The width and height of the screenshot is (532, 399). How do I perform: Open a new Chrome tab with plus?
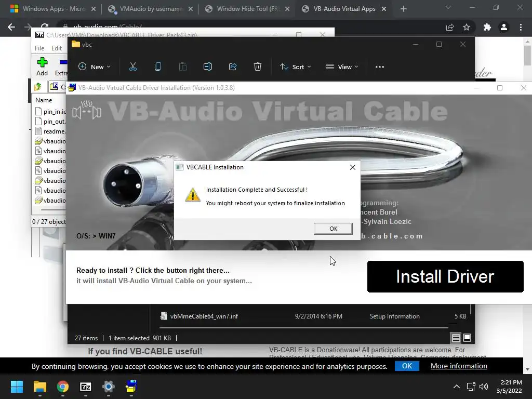[x=403, y=9]
